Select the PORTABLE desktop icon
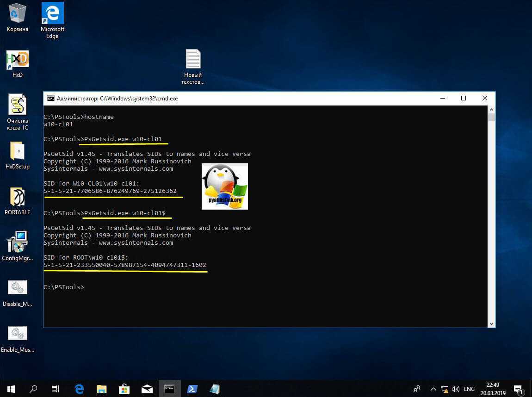The width and height of the screenshot is (532, 397). click(18, 198)
